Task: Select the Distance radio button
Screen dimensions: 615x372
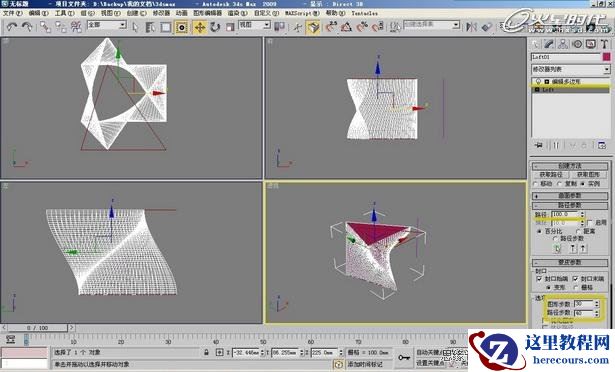Action: tap(578, 232)
